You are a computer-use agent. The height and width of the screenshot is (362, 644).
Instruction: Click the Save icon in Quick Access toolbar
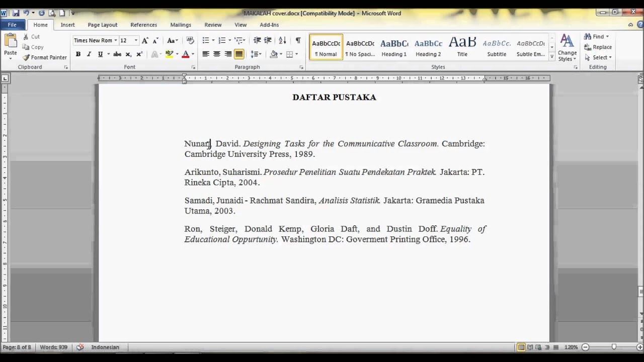pyautogui.click(x=16, y=13)
